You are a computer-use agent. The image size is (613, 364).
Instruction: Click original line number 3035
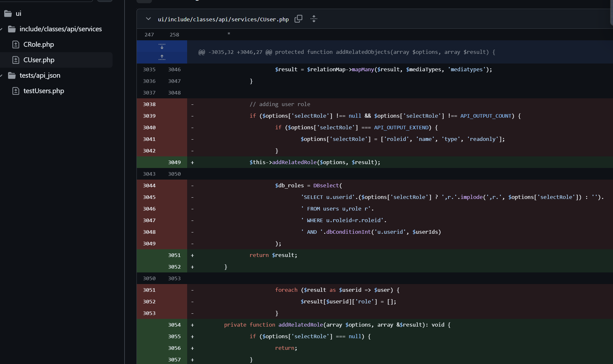coord(149,69)
